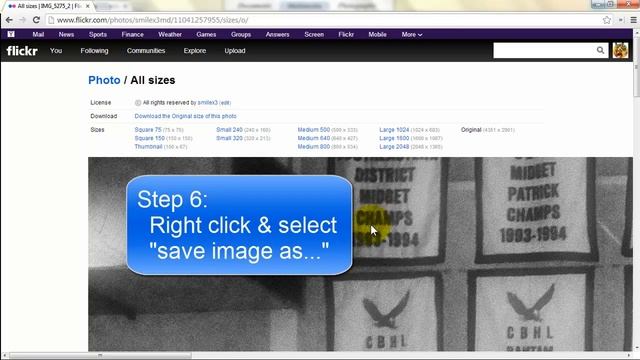The width and height of the screenshot is (640, 360).
Task: Click the Yahoo logo icon
Action: (11, 34)
